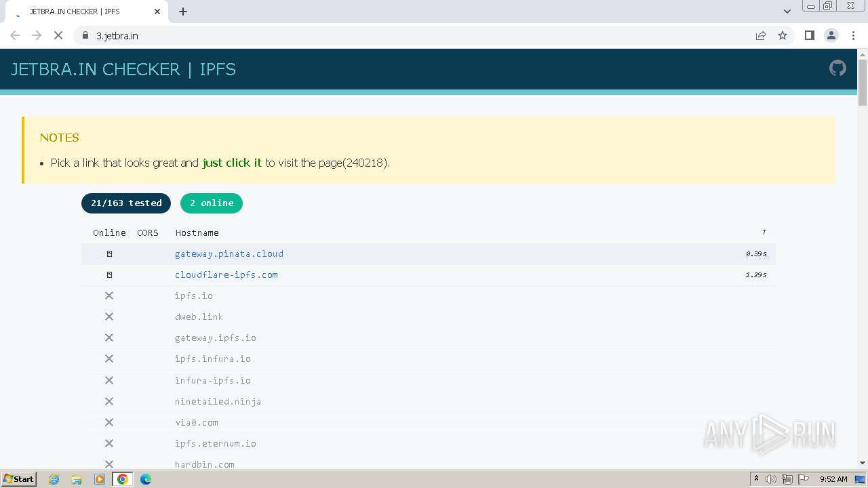The height and width of the screenshot is (488, 868).
Task: Click the ipfs.infura.io hostname
Action: coord(213,359)
